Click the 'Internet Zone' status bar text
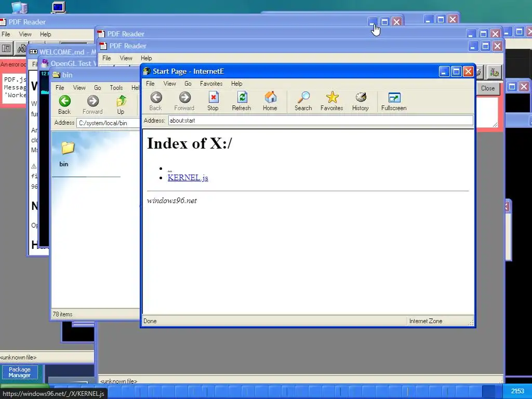Viewport: 532px width, 399px height. (x=426, y=321)
